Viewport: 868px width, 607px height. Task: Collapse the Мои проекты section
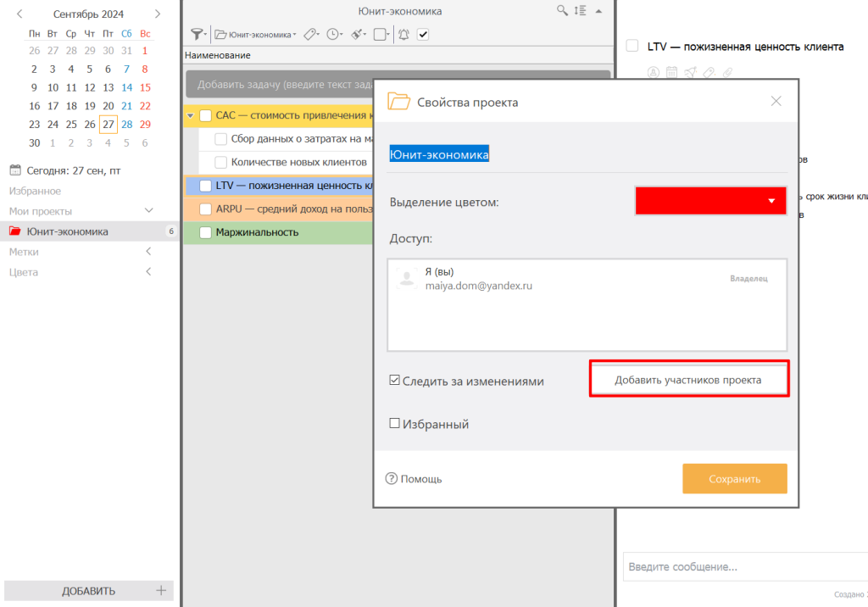(148, 210)
